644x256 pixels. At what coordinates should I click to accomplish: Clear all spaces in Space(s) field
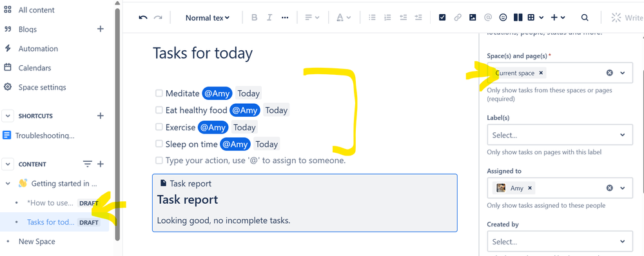point(610,73)
